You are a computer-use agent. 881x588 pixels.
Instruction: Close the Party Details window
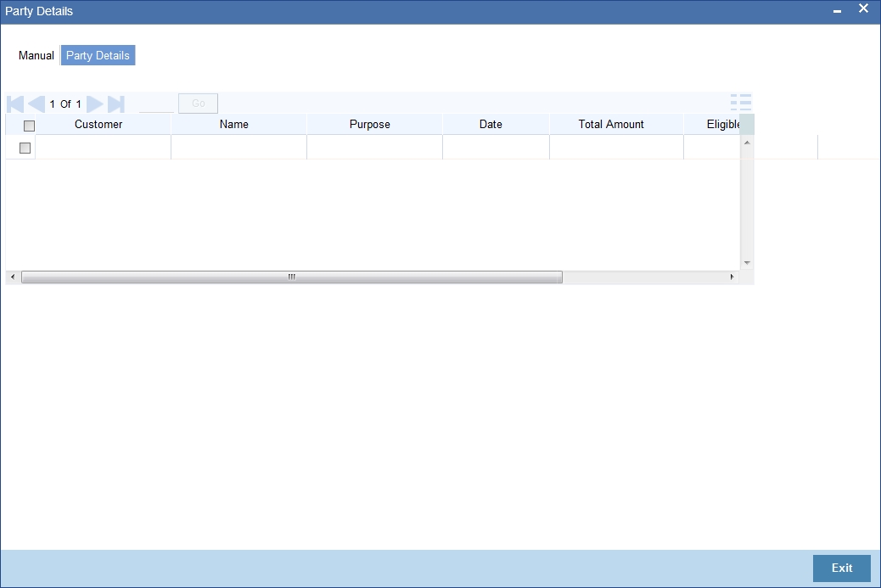(x=863, y=8)
